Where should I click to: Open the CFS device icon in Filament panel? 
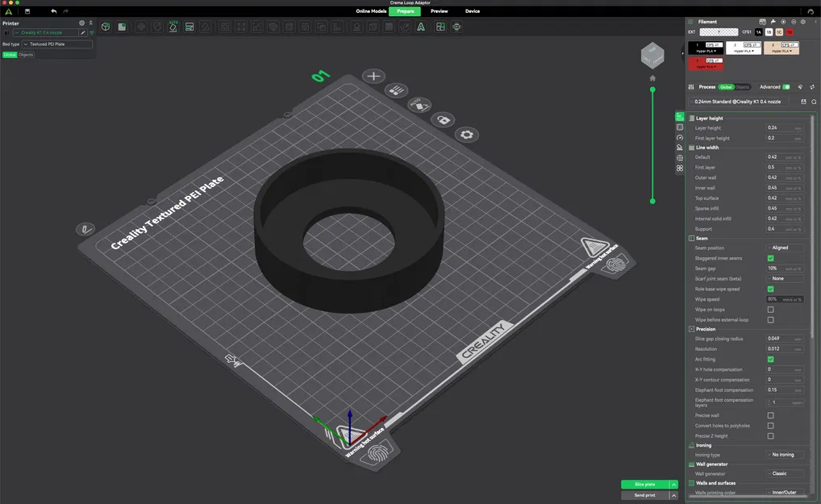[763, 22]
